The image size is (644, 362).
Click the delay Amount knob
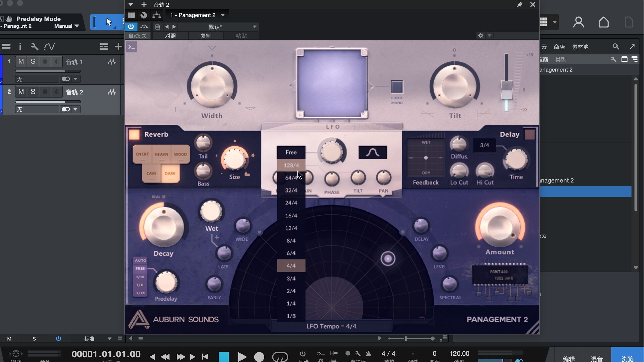500,227
